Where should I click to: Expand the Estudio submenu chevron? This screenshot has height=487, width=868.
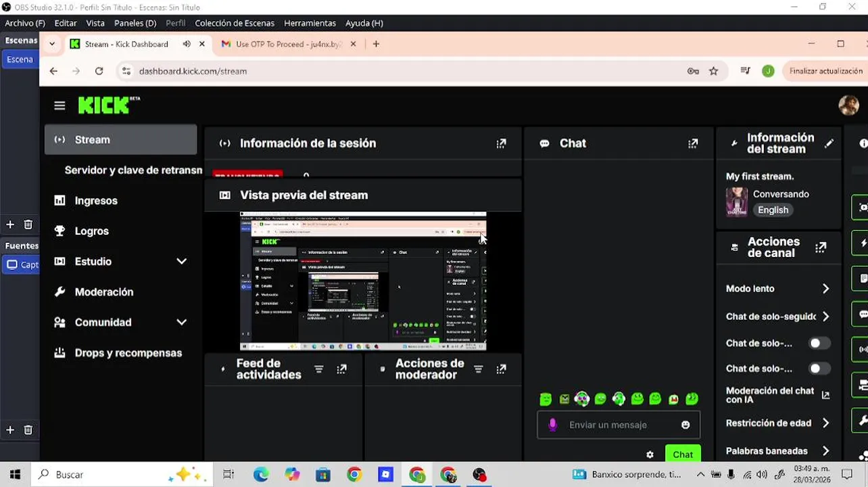coord(181,261)
